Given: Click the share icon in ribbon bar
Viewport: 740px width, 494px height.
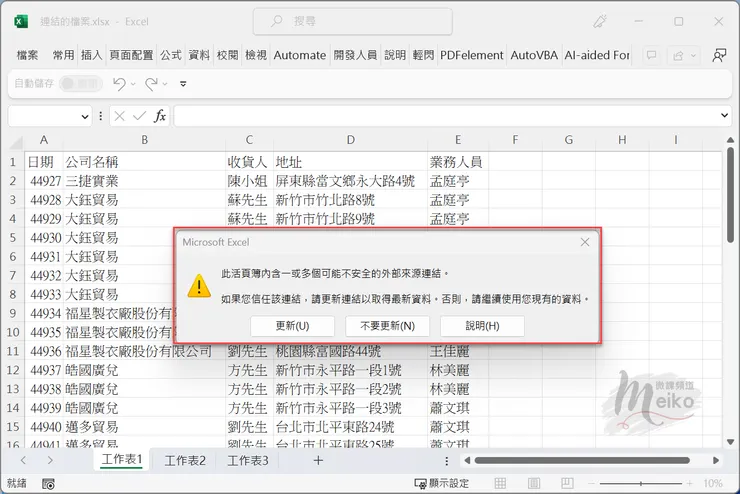Looking at the screenshot, I should pyautogui.click(x=678, y=56).
